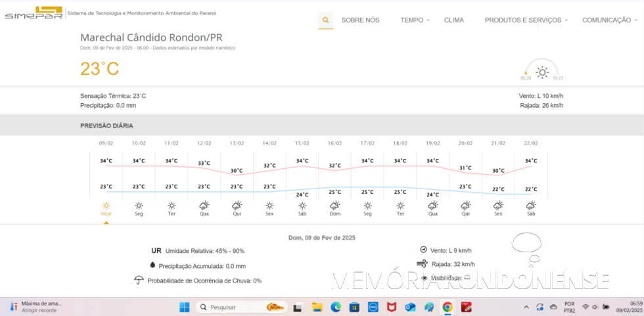Expand the PRODUTOS E SERVIÇOS dropdown menu
This screenshot has height=316, width=644.
[526, 20]
